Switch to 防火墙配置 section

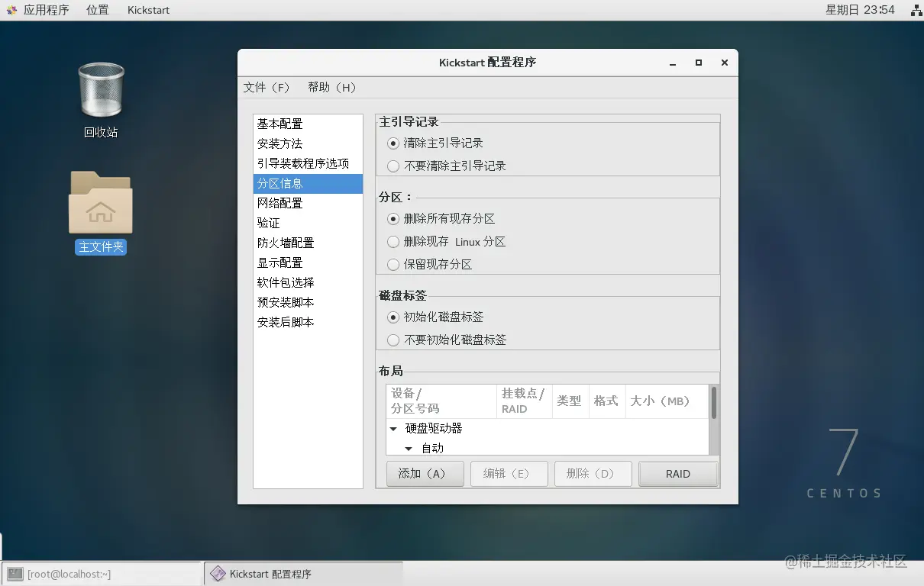pyautogui.click(x=308, y=243)
